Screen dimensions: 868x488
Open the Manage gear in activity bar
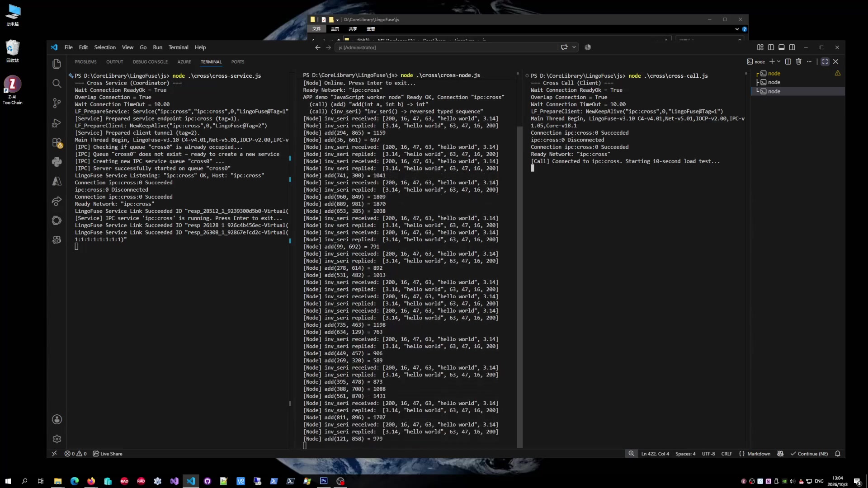pyautogui.click(x=57, y=439)
